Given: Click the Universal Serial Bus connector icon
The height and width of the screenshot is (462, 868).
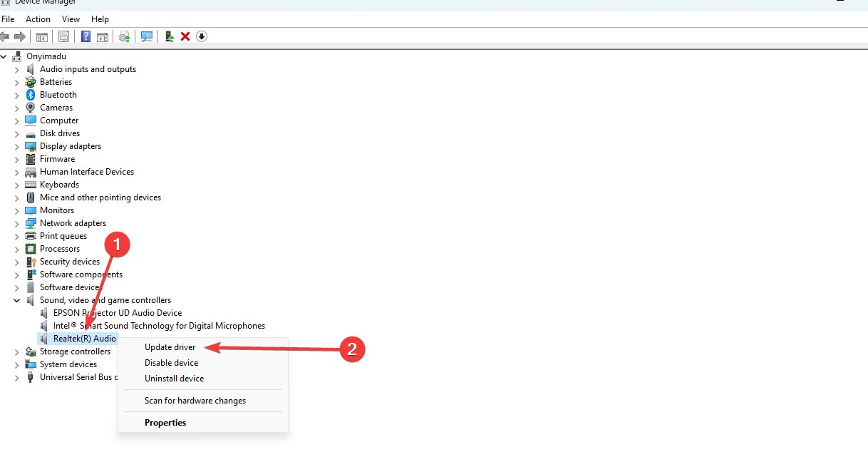Looking at the screenshot, I should [31, 377].
